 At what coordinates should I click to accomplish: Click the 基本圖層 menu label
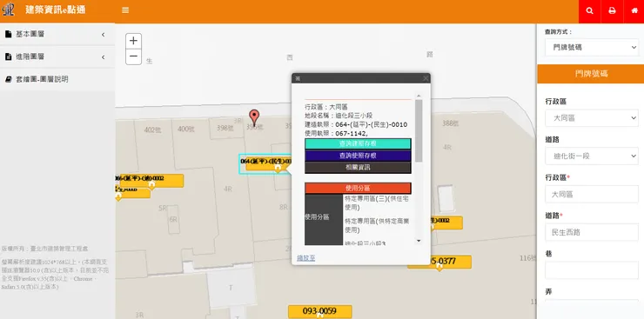pos(30,35)
